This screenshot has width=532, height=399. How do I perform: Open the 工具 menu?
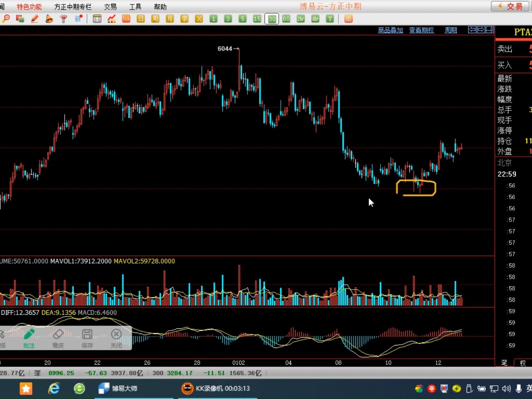click(135, 7)
